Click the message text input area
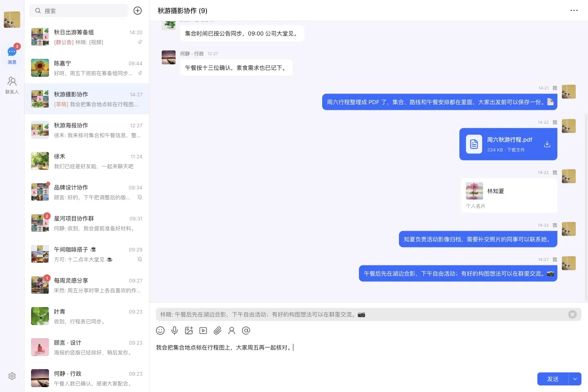Image resolution: width=588 pixels, height=392 pixels. [x=368, y=355]
